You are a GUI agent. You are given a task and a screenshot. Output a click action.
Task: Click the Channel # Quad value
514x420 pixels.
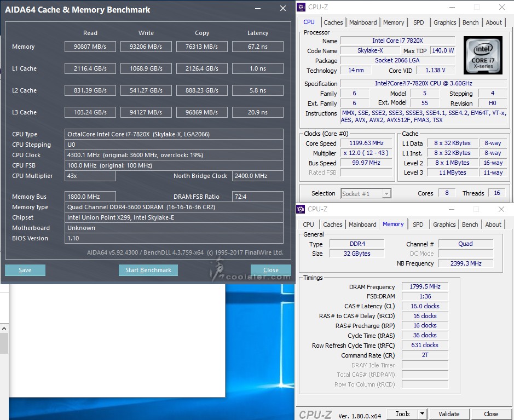point(466,244)
